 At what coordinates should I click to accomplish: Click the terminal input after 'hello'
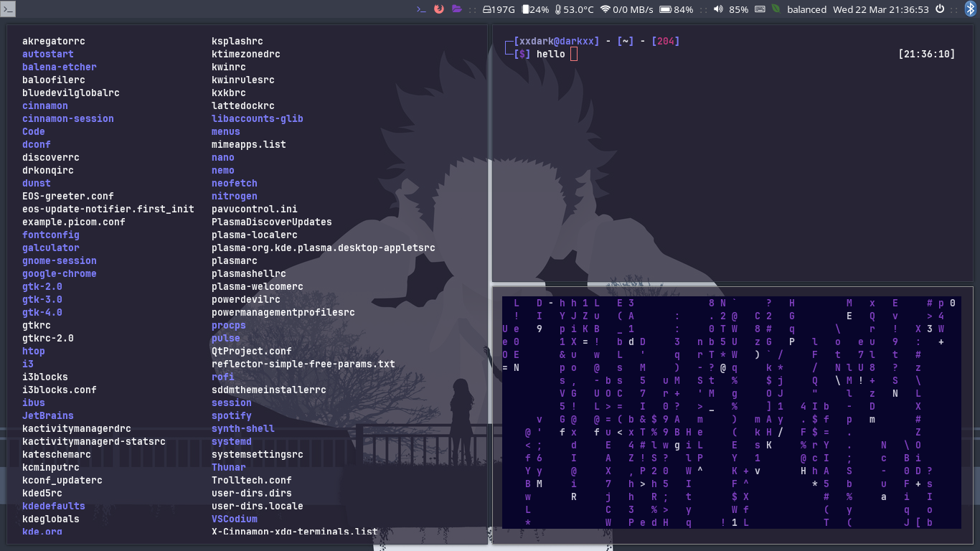(573, 54)
